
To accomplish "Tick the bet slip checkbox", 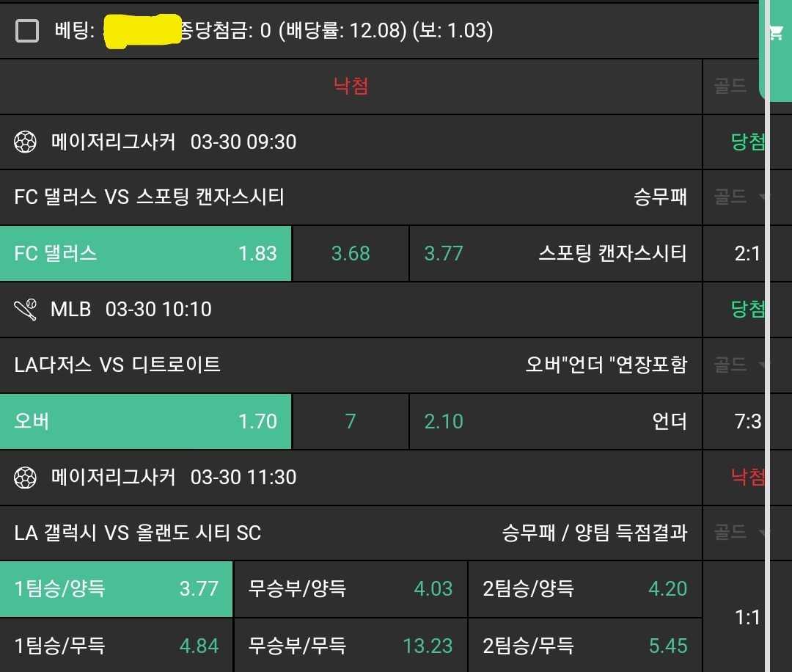I will point(27,31).
